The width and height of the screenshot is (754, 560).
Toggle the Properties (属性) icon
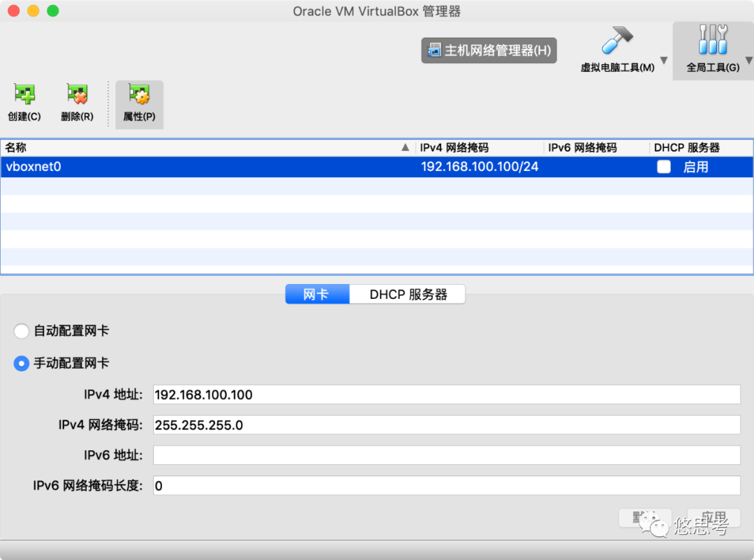pos(140,94)
